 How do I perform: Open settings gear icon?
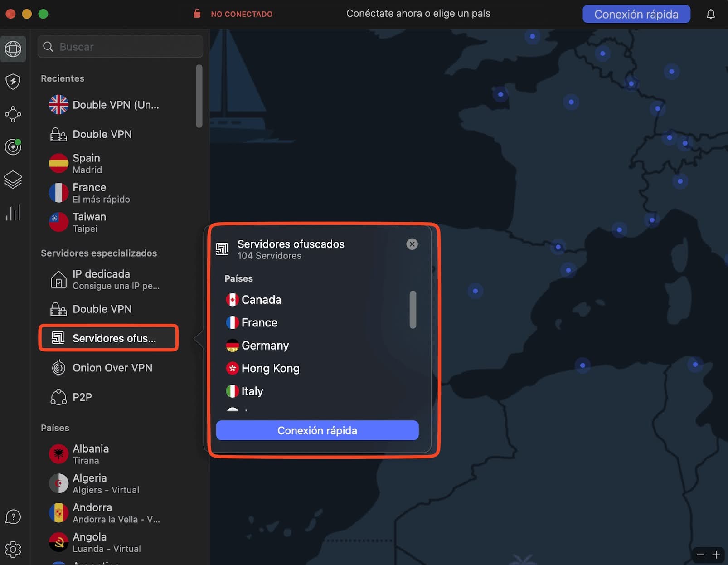tap(13, 549)
